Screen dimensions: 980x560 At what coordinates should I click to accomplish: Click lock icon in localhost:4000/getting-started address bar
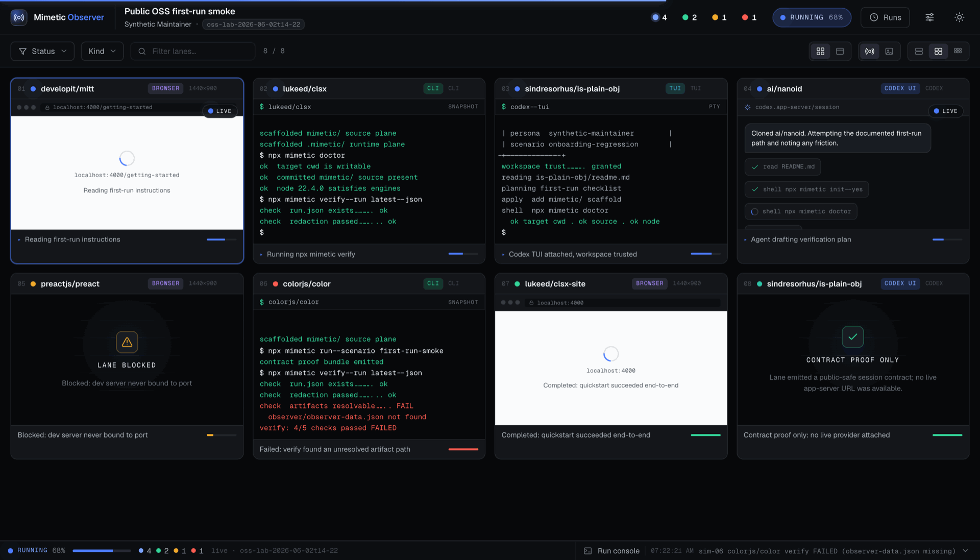pos(47,108)
